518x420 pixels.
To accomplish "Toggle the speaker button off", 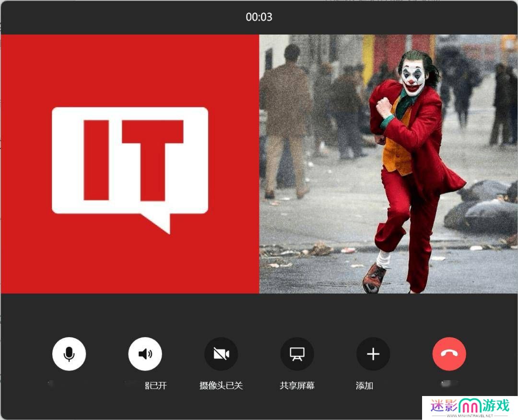I will pyautogui.click(x=145, y=354).
